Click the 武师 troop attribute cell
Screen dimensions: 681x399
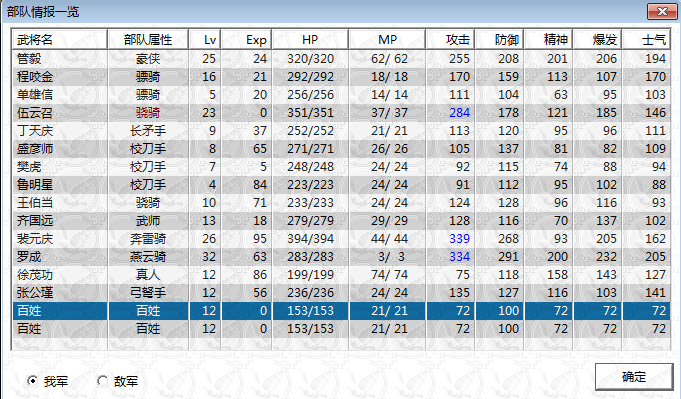(x=148, y=221)
